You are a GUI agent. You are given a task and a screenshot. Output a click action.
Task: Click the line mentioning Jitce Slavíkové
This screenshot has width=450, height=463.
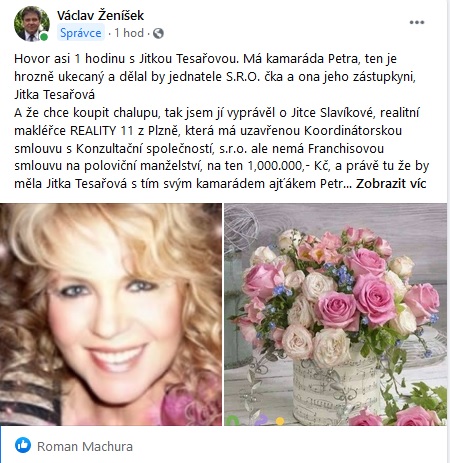click(x=217, y=113)
